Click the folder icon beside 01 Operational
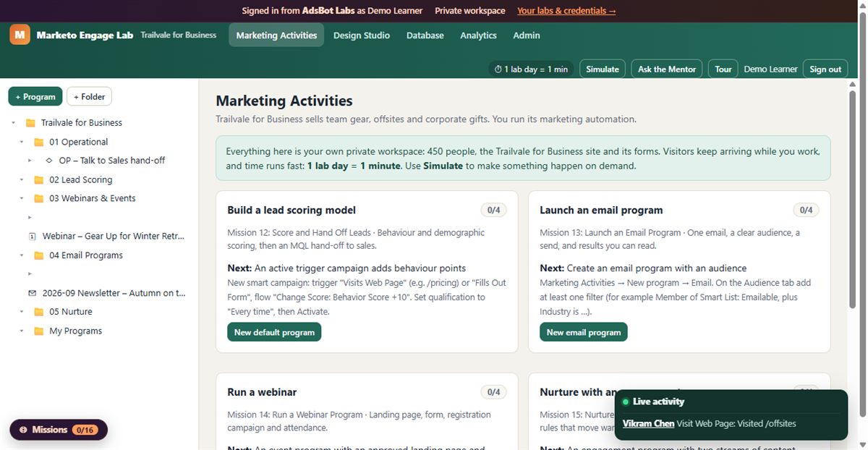The width and height of the screenshot is (868, 450). (x=39, y=143)
